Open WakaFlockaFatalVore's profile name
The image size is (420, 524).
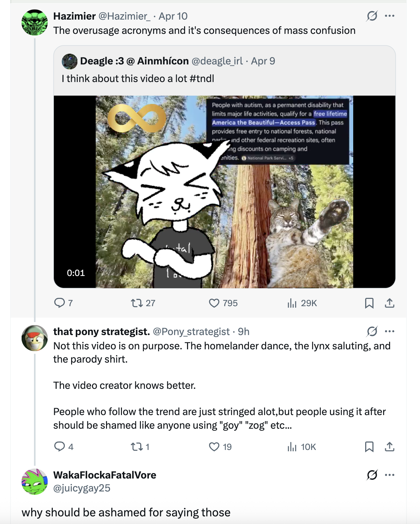(105, 475)
